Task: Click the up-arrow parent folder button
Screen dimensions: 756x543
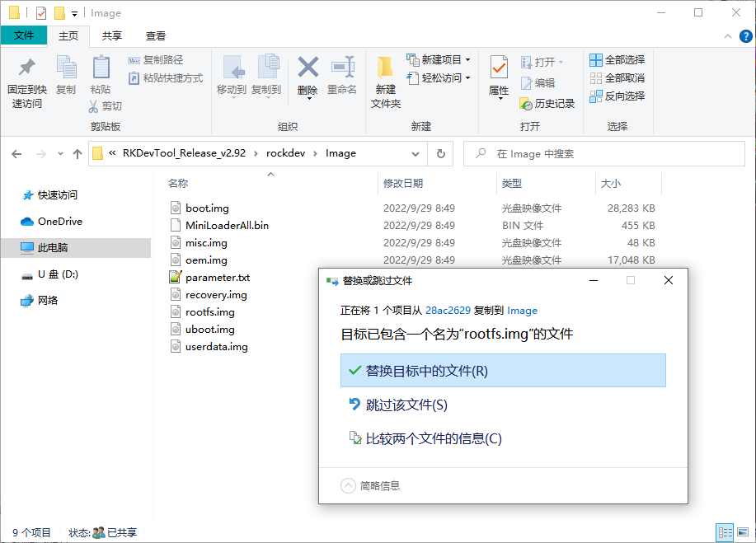Action: pyautogui.click(x=77, y=153)
